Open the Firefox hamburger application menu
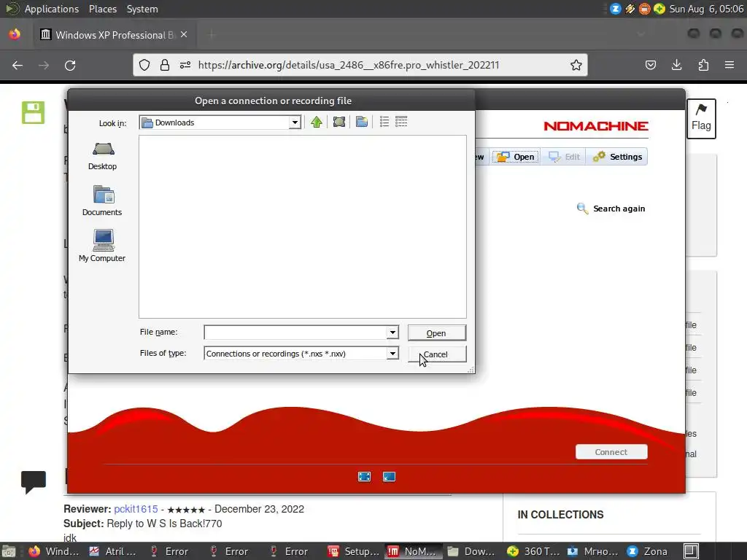 point(729,65)
